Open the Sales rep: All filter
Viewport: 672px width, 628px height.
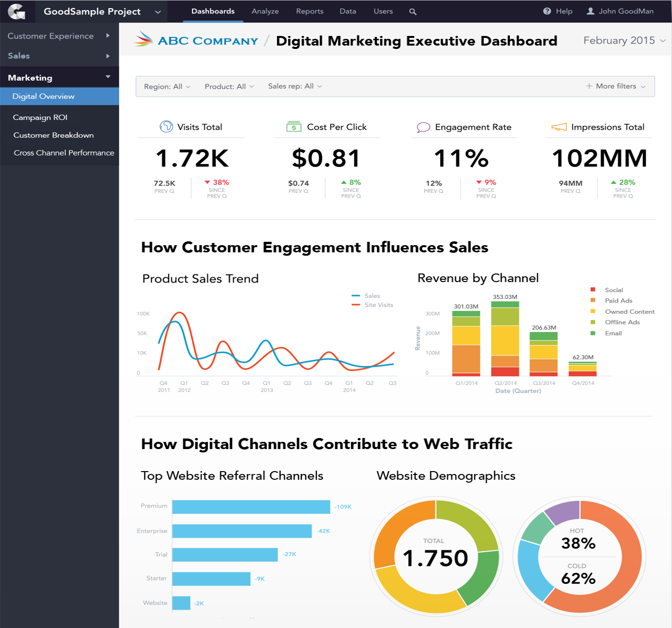[295, 86]
